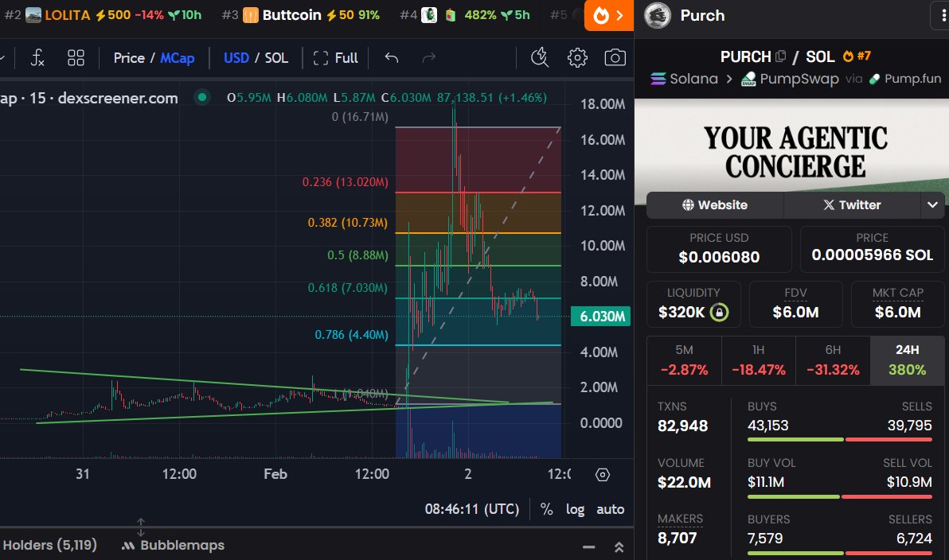This screenshot has height=560, width=949.
Task: Open chart settings gear
Action: [x=577, y=58]
